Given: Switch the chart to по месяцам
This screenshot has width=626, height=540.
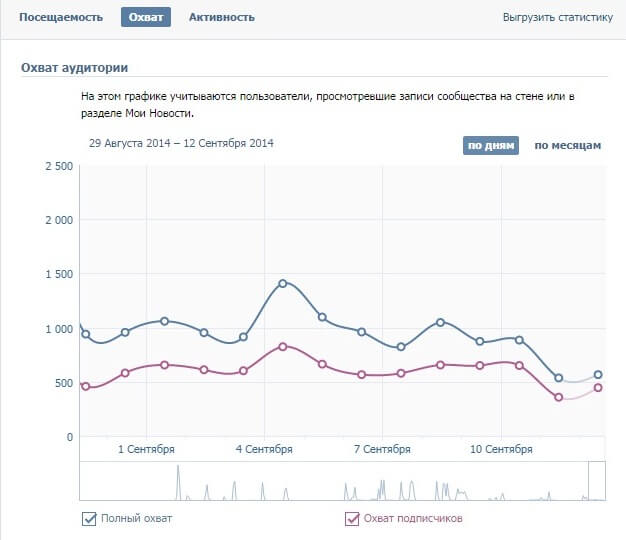Looking at the screenshot, I should (x=567, y=145).
